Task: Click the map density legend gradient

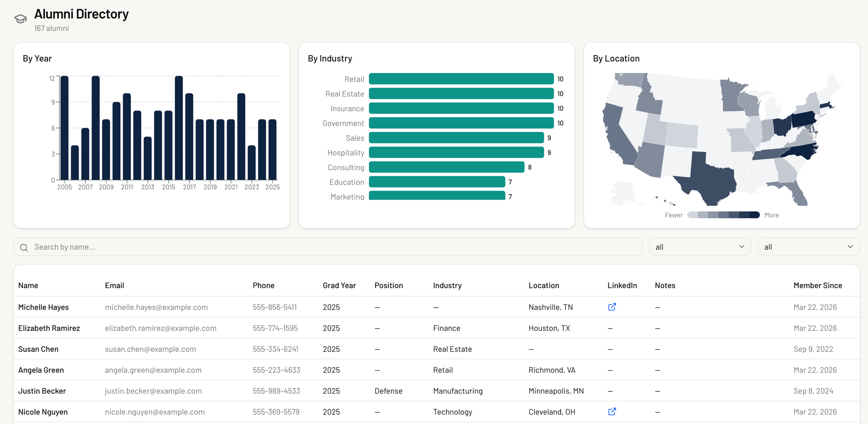Action: pyautogui.click(x=723, y=215)
